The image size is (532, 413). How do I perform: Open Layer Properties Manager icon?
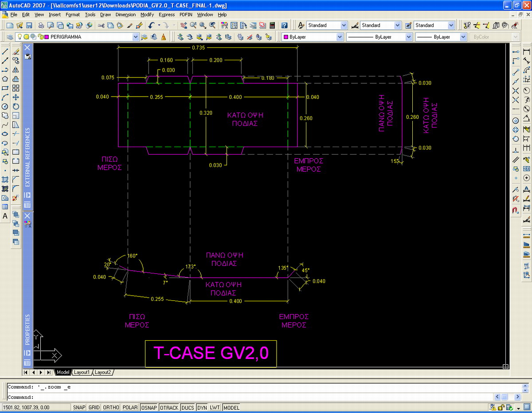coord(11,37)
